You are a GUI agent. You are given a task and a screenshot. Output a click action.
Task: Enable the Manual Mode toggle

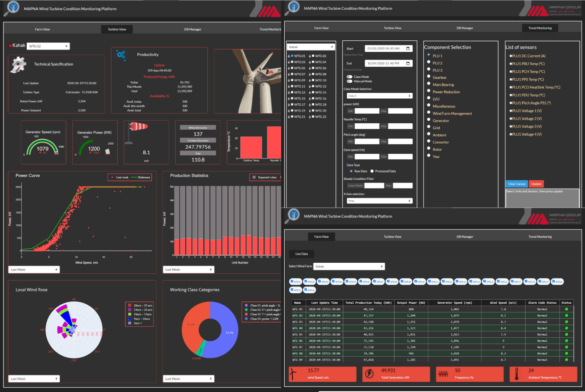pos(350,81)
